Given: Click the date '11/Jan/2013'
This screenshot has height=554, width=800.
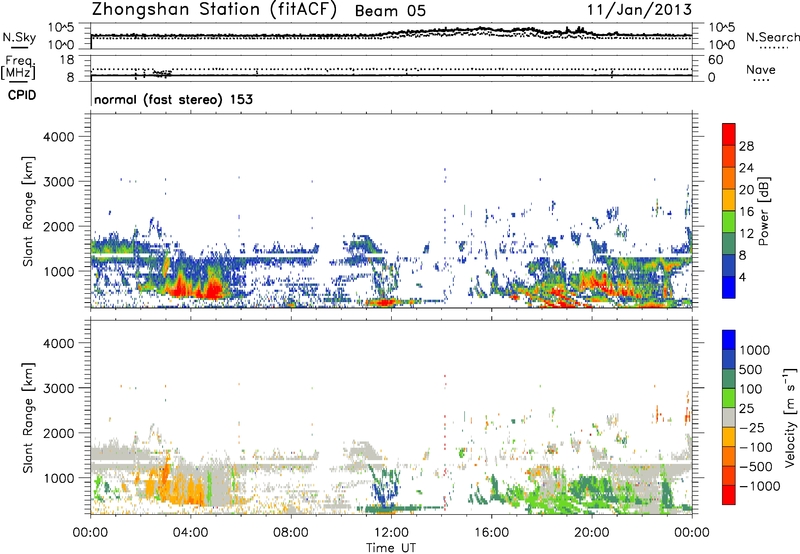Looking at the screenshot, I should point(639,10).
